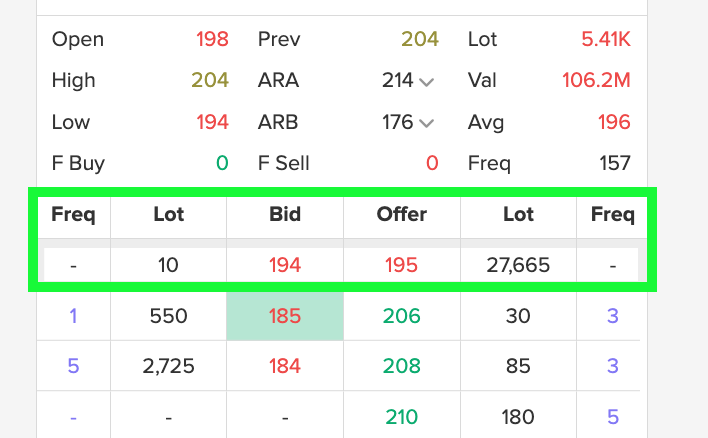Open the ARB 176 dropdown chevron
708x438 pixels.
point(427,123)
